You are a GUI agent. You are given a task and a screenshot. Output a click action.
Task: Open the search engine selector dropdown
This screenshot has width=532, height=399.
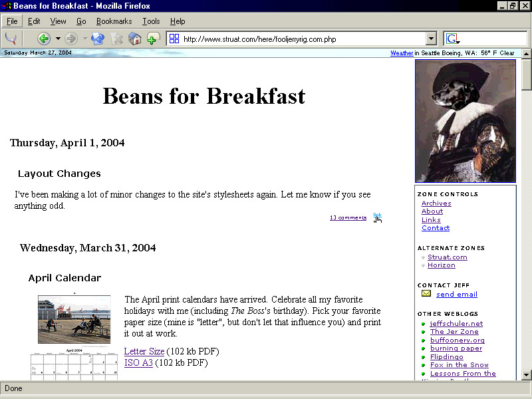(x=454, y=39)
